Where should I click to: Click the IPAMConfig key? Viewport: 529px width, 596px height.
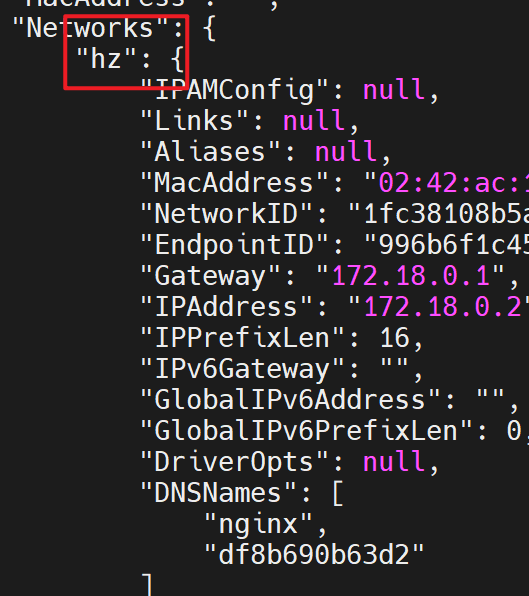click(x=234, y=90)
